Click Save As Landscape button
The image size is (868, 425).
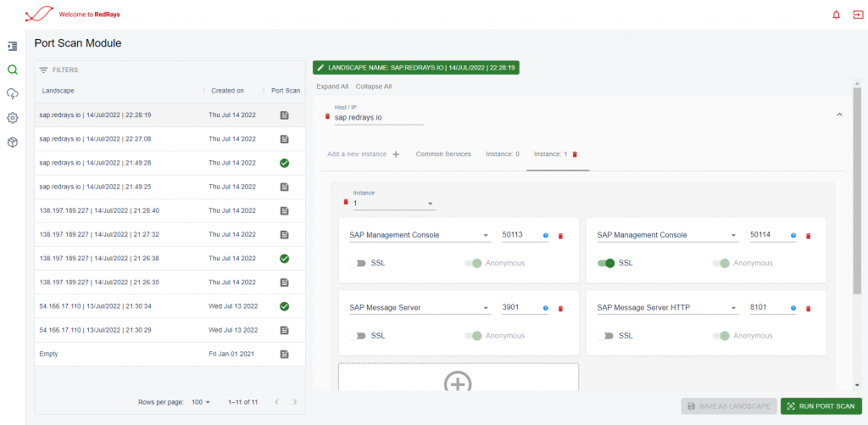[x=729, y=406]
